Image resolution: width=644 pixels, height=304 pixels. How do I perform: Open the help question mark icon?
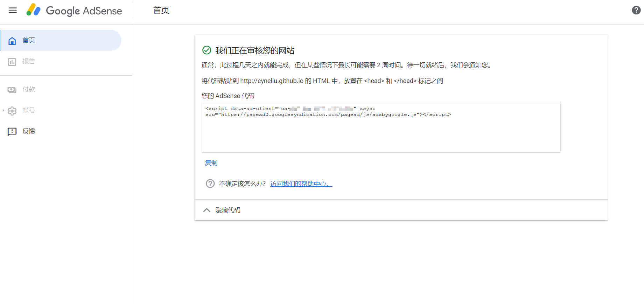pos(636,10)
